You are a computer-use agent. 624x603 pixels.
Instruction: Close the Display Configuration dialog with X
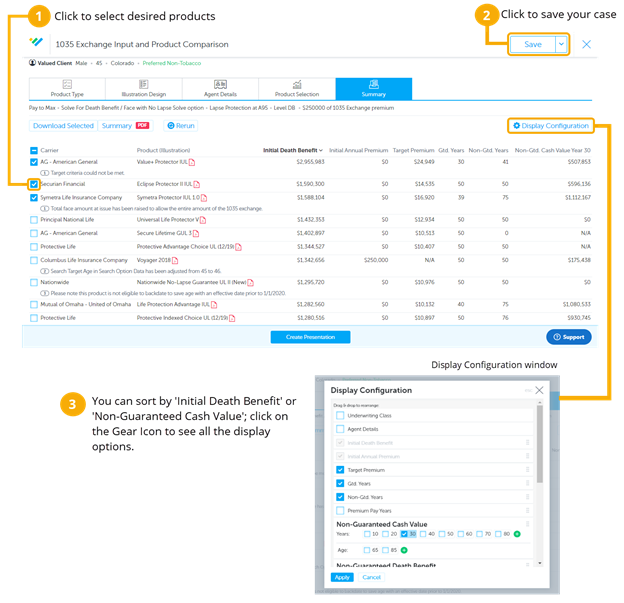click(x=539, y=390)
